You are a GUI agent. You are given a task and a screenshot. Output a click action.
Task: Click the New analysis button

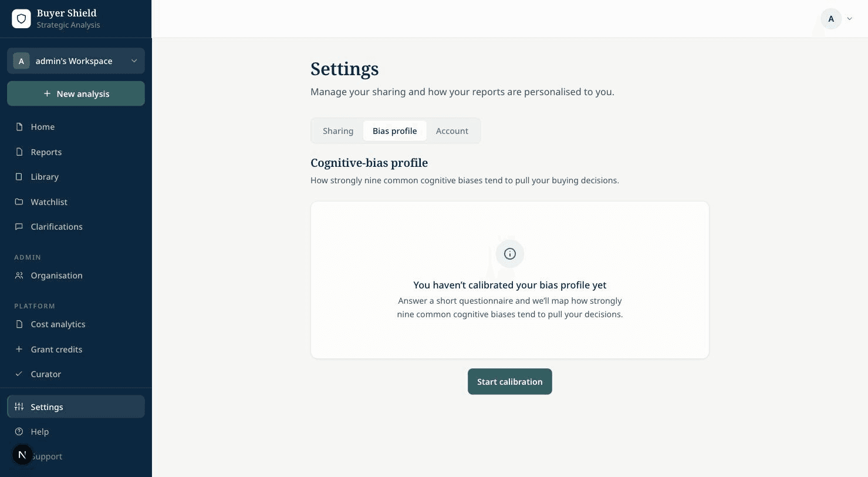(x=76, y=94)
